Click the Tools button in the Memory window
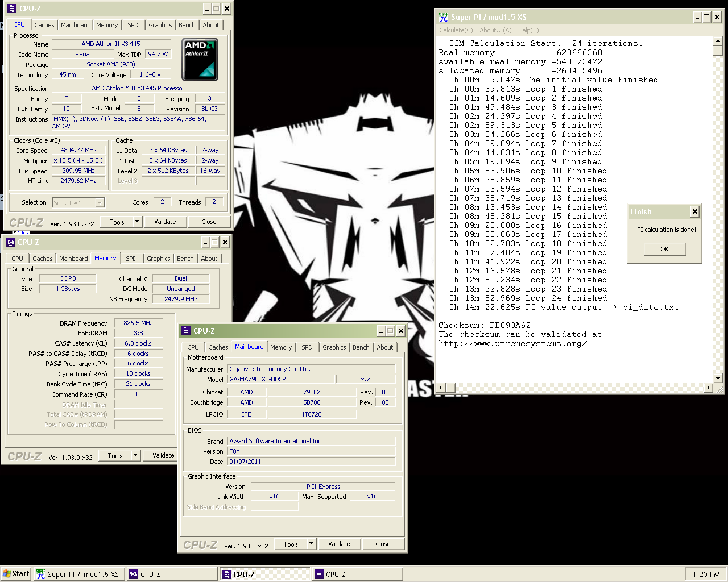 click(x=115, y=455)
